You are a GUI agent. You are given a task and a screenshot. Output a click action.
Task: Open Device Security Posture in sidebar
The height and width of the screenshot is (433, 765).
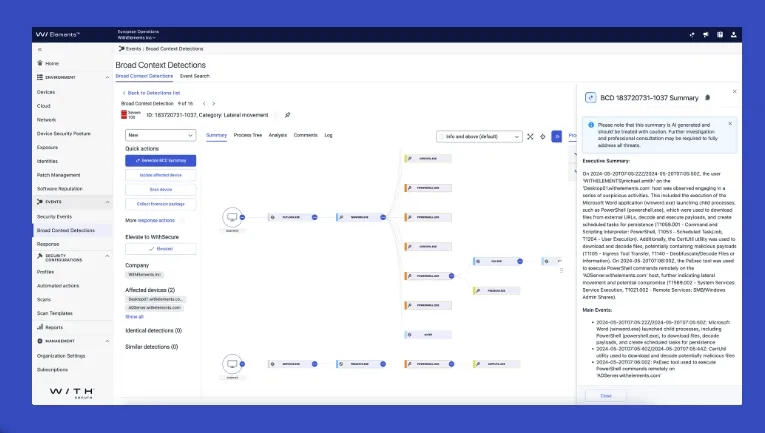(x=63, y=134)
